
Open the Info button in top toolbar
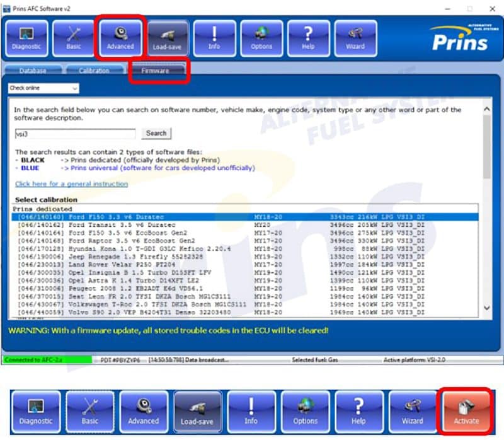tap(214, 38)
